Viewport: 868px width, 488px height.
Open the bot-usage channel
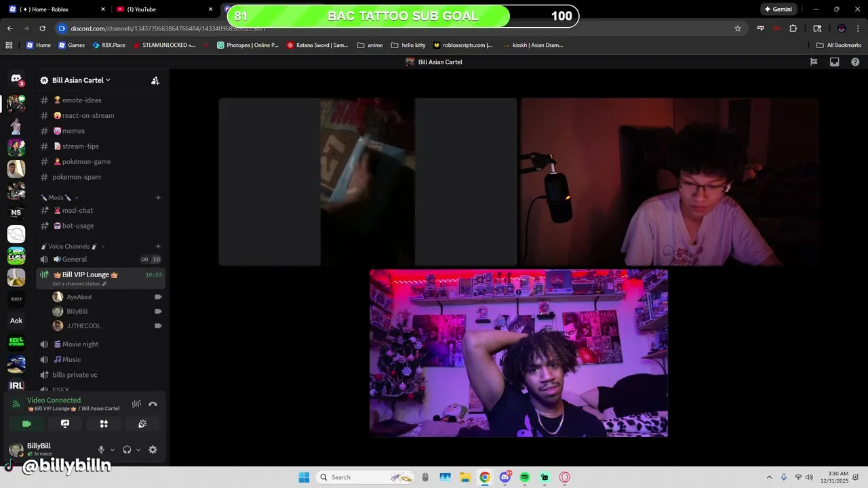(x=102, y=226)
